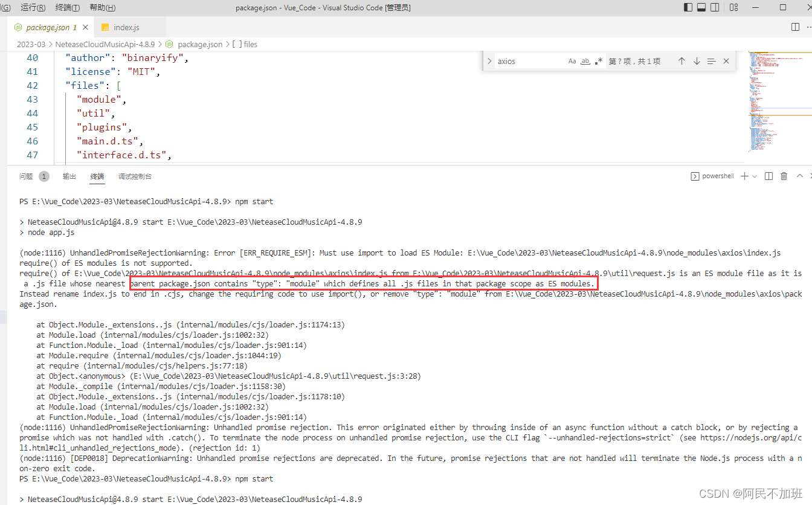Split the terminal pane

768,176
